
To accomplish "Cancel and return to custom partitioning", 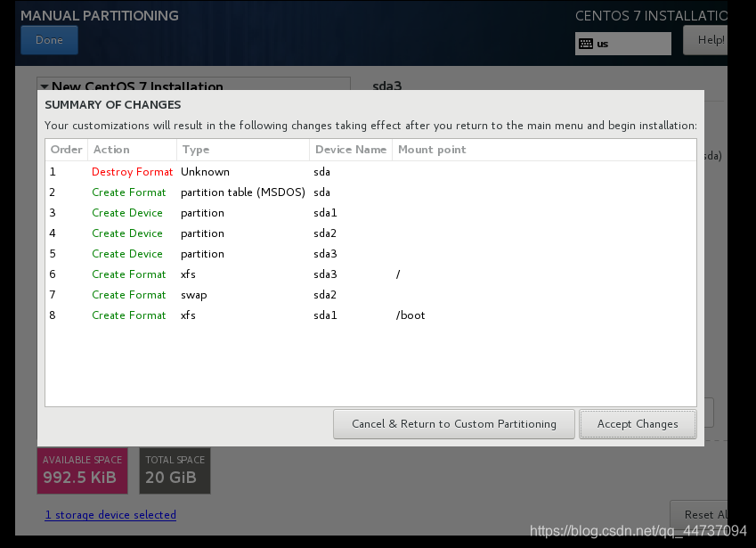I will [x=454, y=424].
